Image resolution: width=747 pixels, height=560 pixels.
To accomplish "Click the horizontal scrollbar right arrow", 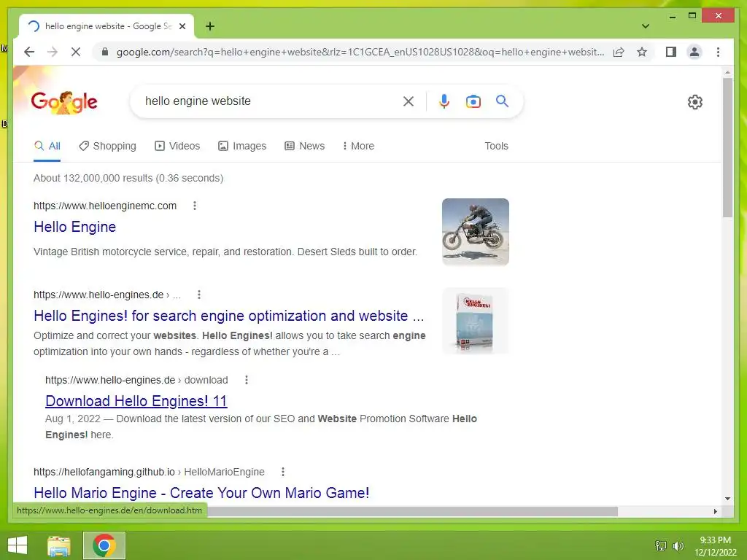I will point(715,511).
